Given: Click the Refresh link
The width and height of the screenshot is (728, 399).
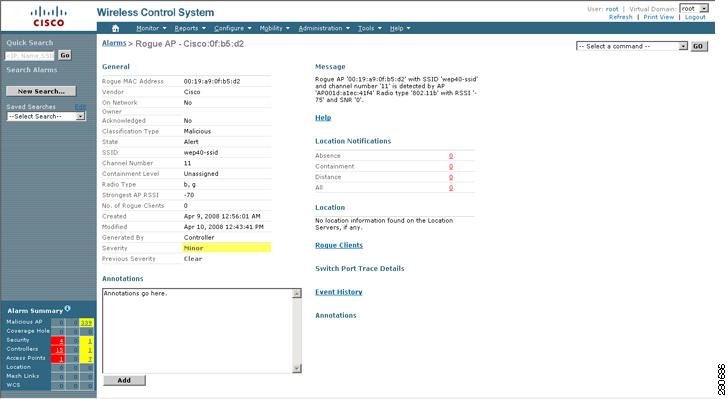Looking at the screenshot, I should coord(621,17).
